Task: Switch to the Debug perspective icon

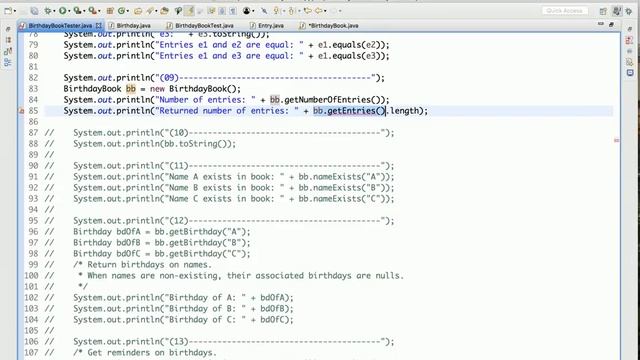Action: pos(629,11)
